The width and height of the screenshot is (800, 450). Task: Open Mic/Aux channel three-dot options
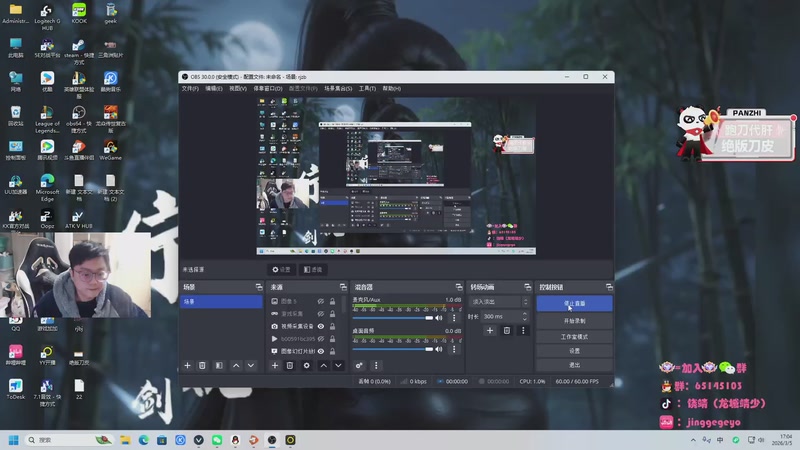coord(454,318)
